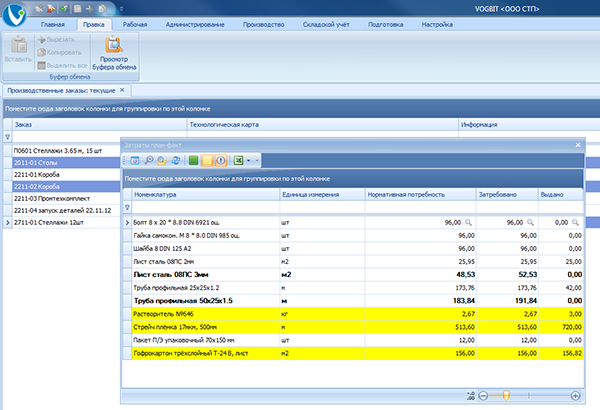Toggle the yellow highlight icon in Затраты toolbar
This screenshot has height=410, width=600.
point(207,160)
